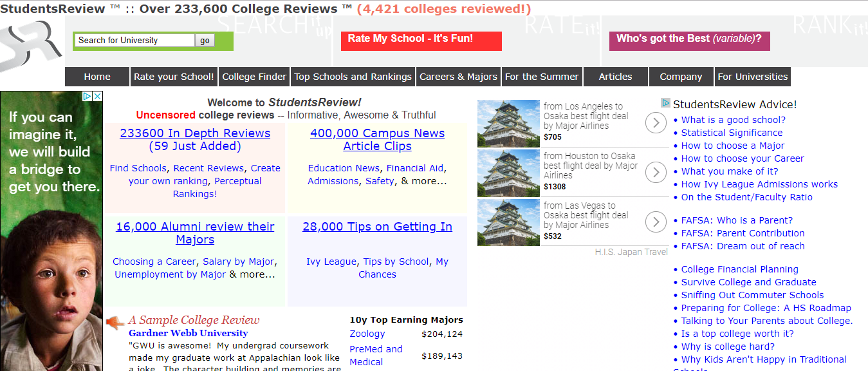Close the left banner ad with its X icon

point(98,97)
